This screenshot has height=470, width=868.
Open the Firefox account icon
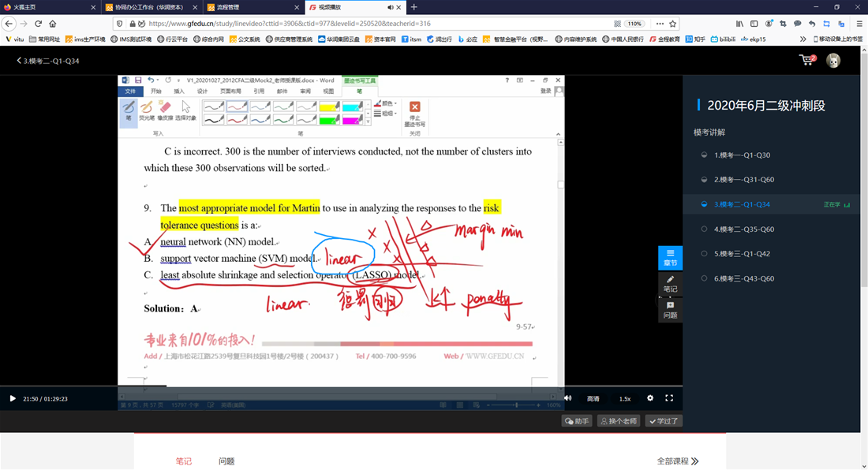pos(769,24)
